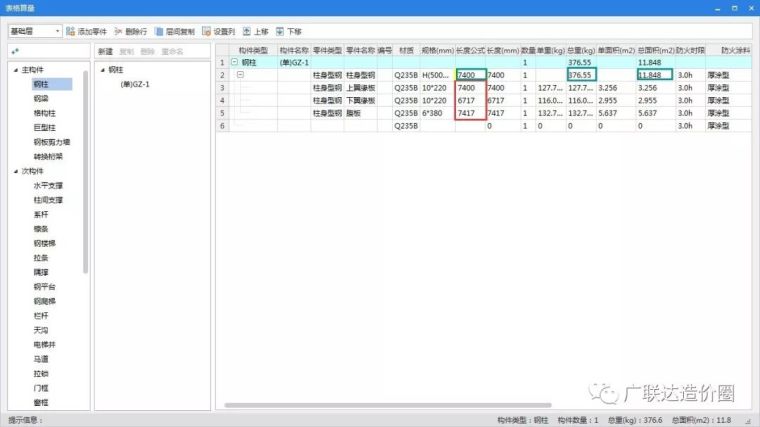This screenshot has width=760, height=427.
Task: Collapse the 次构件 tree group
Action: coord(15,171)
